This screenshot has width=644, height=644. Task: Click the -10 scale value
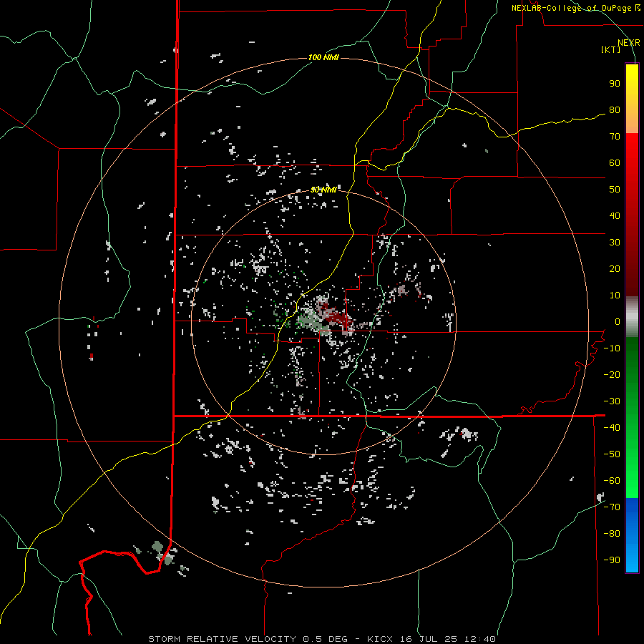[612, 348]
